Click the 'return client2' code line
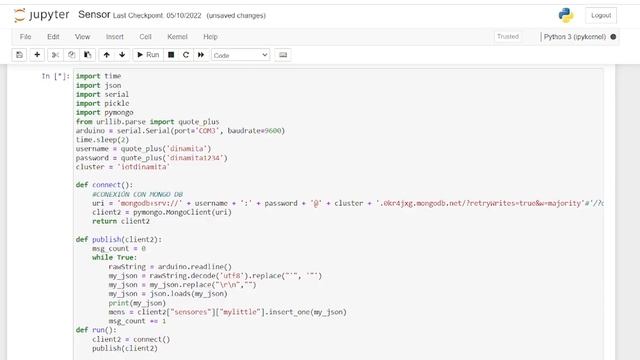Image resolution: width=640 pixels, height=360 pixels. 121,221
